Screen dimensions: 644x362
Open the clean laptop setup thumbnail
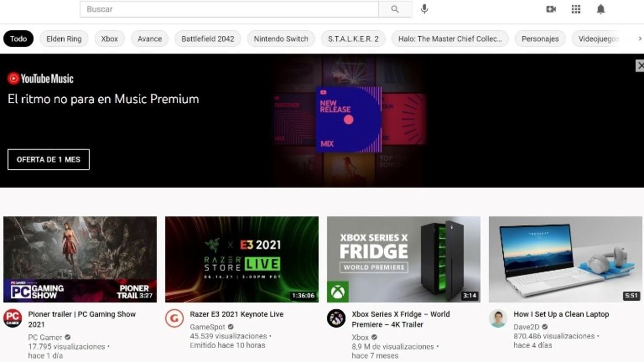point(566,260)
